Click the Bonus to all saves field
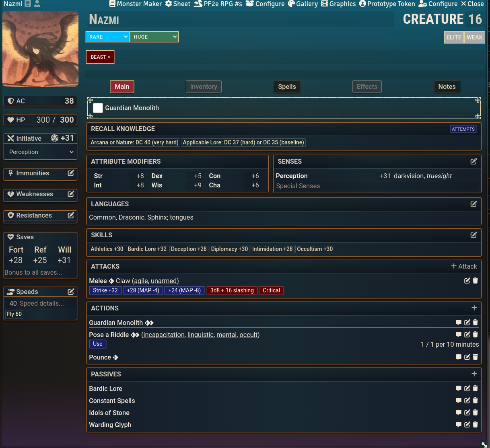The height and width of the screenshot is (448, 490). pos(40,272)
